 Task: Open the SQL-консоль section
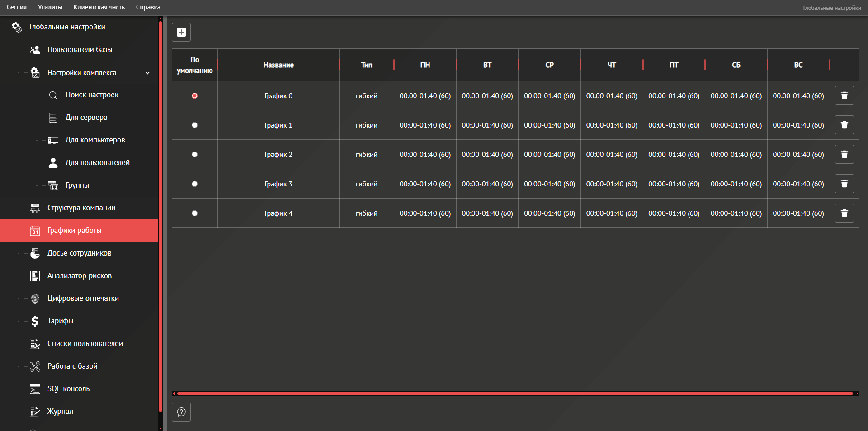[68, 388]
